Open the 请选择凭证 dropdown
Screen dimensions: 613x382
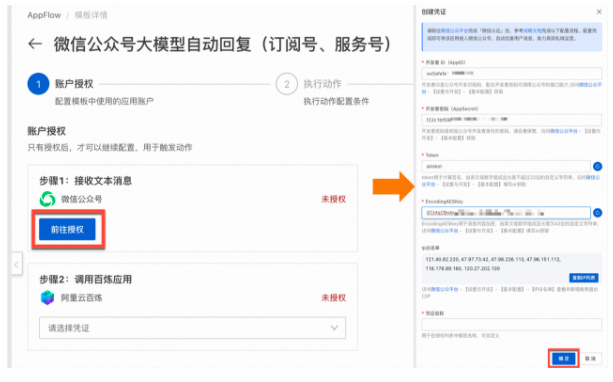click(x=192, y=328)
